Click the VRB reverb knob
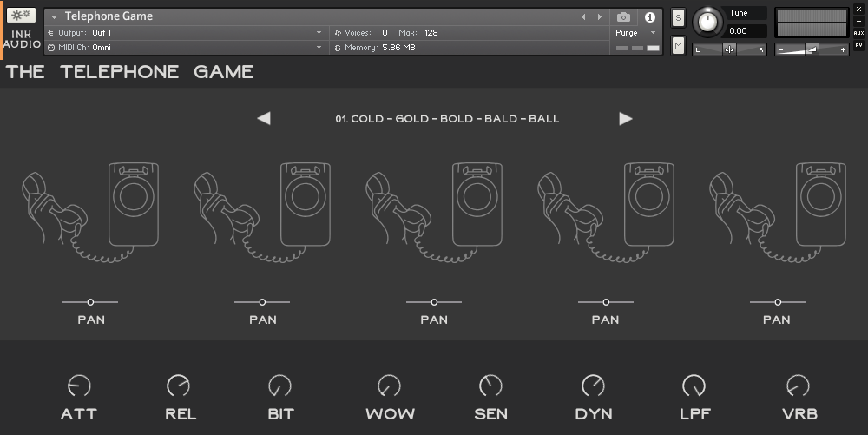868x435 pixels. (x=797, y=385)
